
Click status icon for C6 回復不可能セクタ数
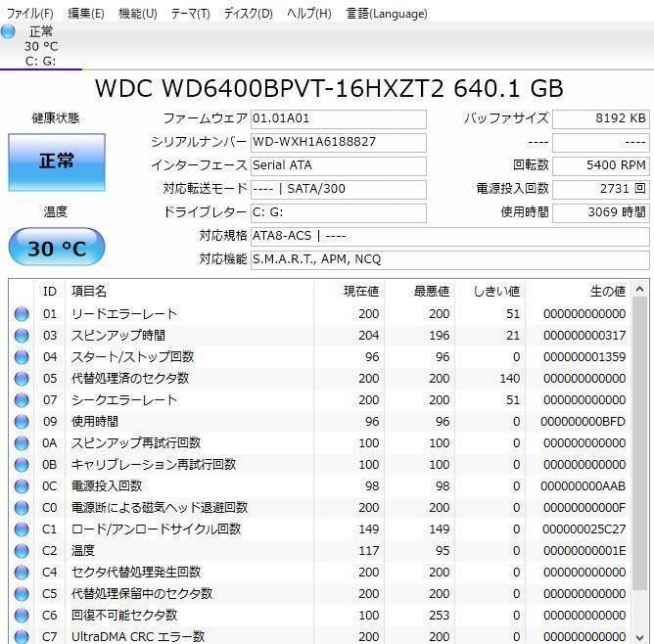click(22, 616)
